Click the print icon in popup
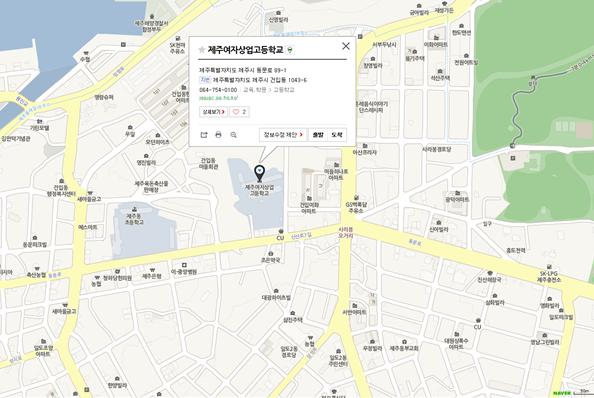This screenshot has height=398, width=594. tap(218, 134)
